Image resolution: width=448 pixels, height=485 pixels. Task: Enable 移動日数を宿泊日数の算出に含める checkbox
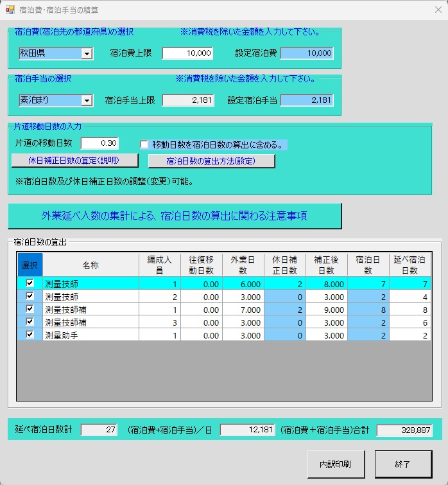click(144, 145)
